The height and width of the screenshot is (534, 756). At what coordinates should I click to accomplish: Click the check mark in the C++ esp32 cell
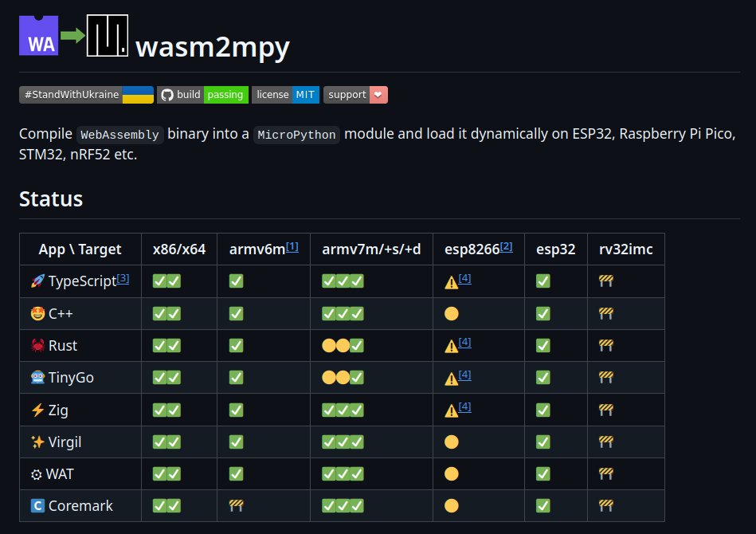543,313
